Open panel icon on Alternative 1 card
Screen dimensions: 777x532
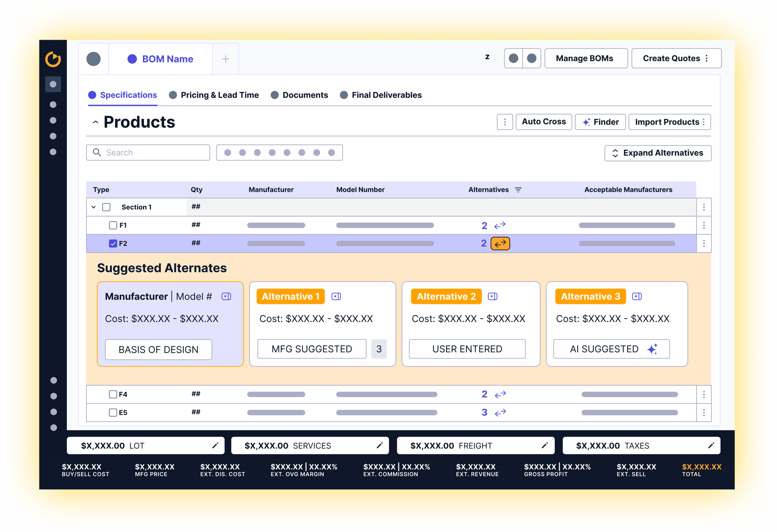(336, 297)
